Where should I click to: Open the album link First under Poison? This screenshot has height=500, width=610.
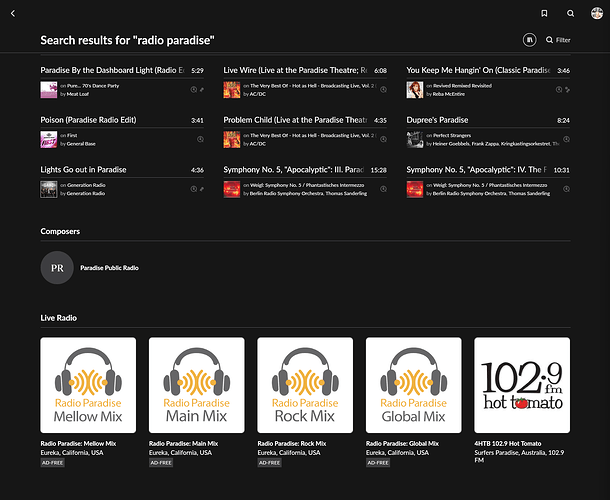coord(72,135)
